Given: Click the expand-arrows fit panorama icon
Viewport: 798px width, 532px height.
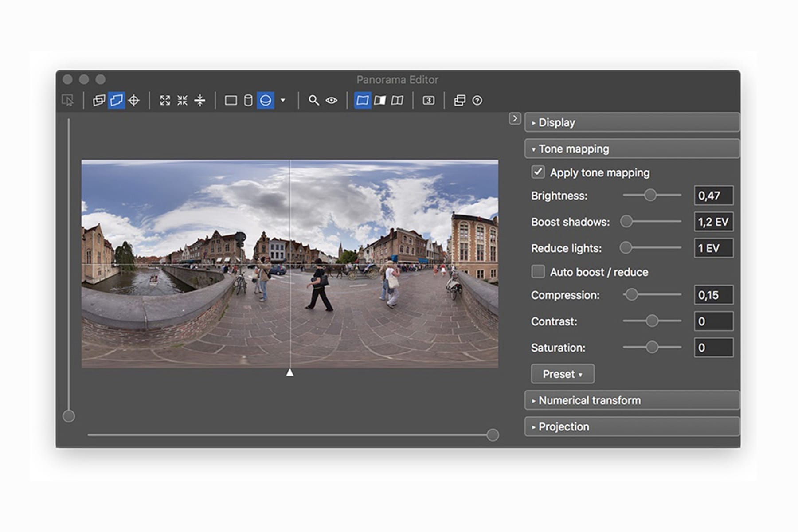Looking at the screenshot, I should [165, 101].
